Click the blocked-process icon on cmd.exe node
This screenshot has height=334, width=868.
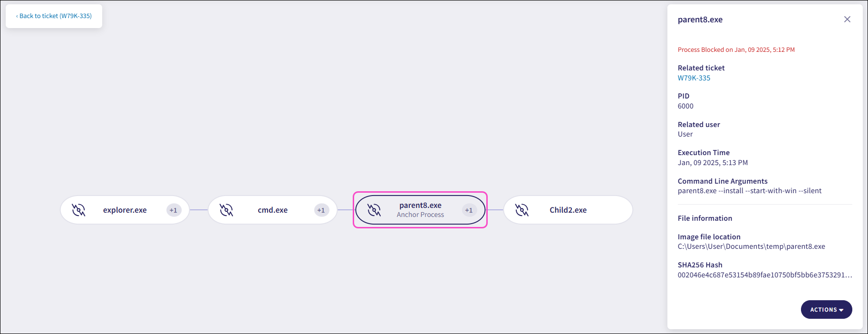pos(226,210)
